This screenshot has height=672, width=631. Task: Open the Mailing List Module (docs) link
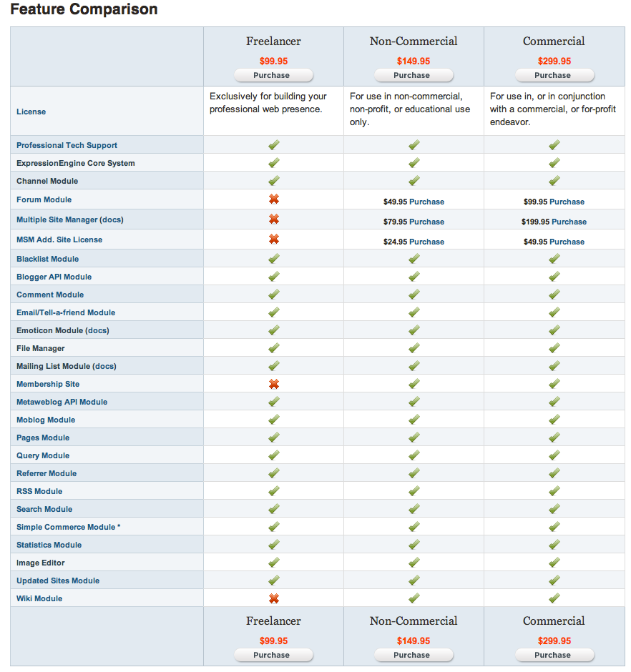66,366
